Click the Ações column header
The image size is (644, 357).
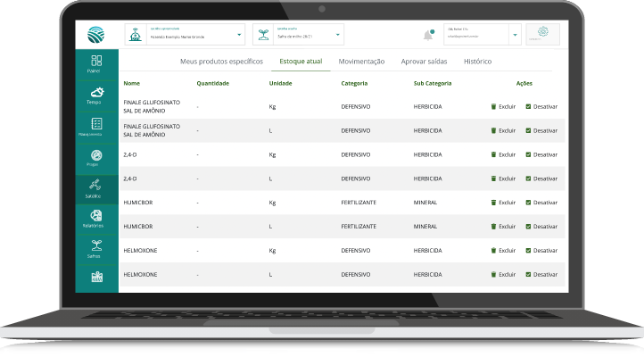(524, 83)
